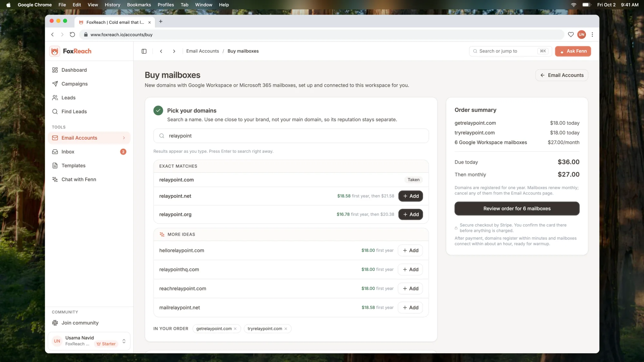The width and height of the screenshot is (644, 362).
Task: Reload the page in Chrome
Action: (72, 34)
